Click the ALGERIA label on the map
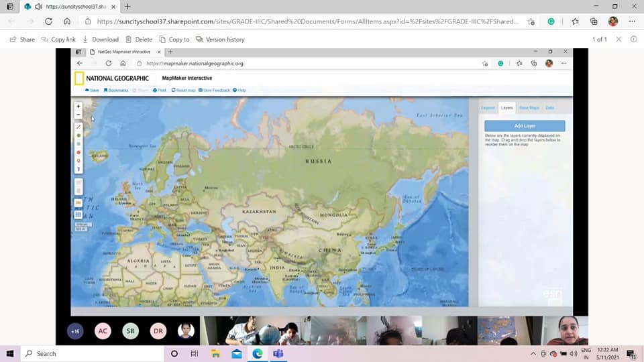 point(138,261)
